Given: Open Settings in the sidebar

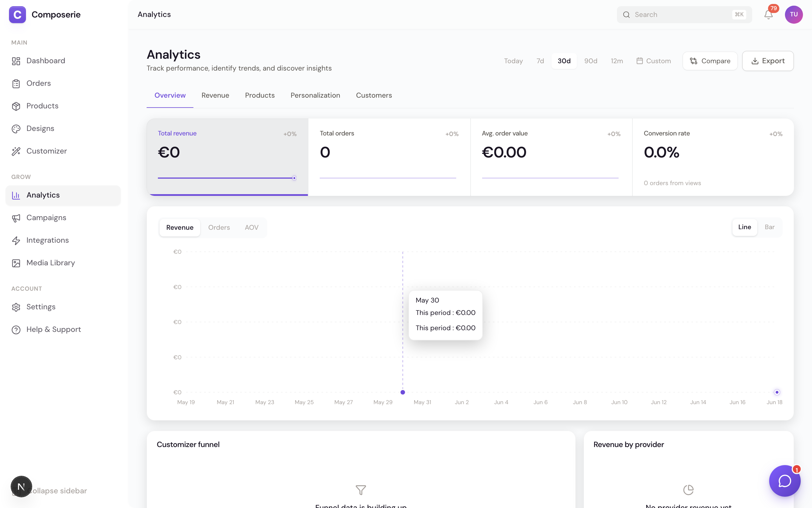Looking at the screenshot, I should [x=63, y=307].
